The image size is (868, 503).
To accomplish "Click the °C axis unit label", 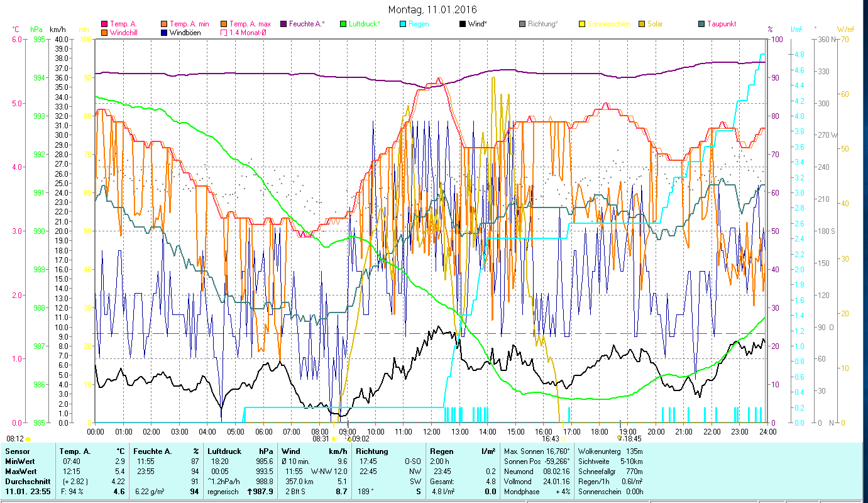I will click(x=16, y=29).
